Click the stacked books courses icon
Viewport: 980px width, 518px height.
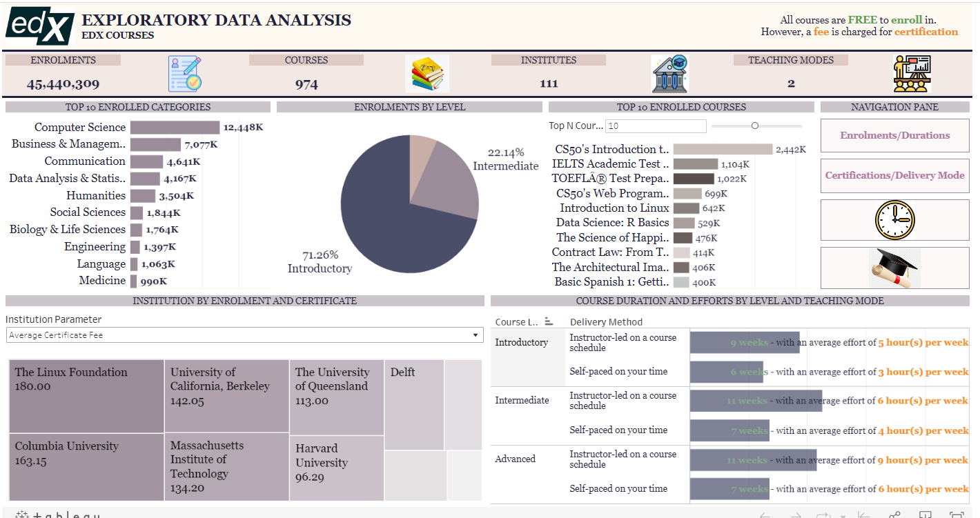point(427,74)
